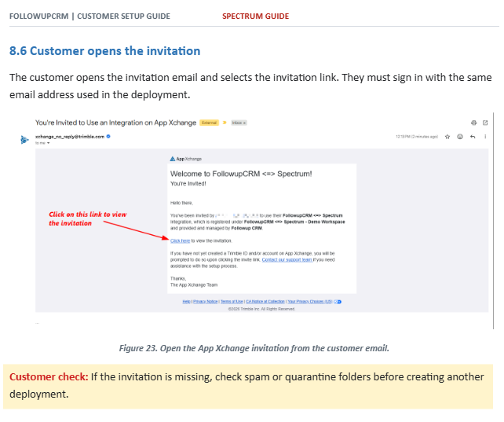Click 'Your Privacy Choices (US)' link
The height and width of the screenshot is (422, 504).
pos(310,302)
